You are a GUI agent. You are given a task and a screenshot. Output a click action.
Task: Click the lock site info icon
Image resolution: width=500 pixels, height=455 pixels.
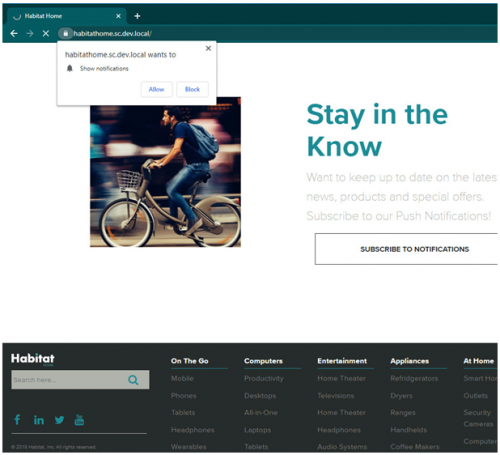tap(66, 33)
